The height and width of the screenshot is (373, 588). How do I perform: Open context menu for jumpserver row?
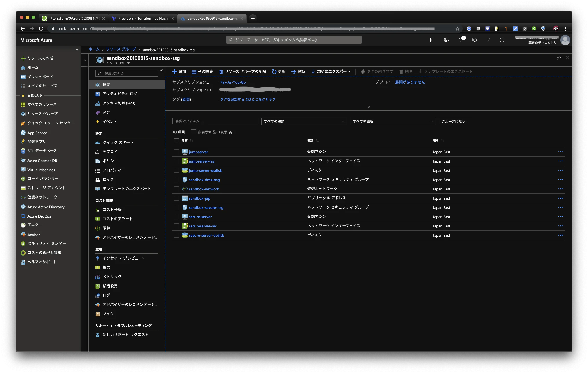tap(560, 152)
